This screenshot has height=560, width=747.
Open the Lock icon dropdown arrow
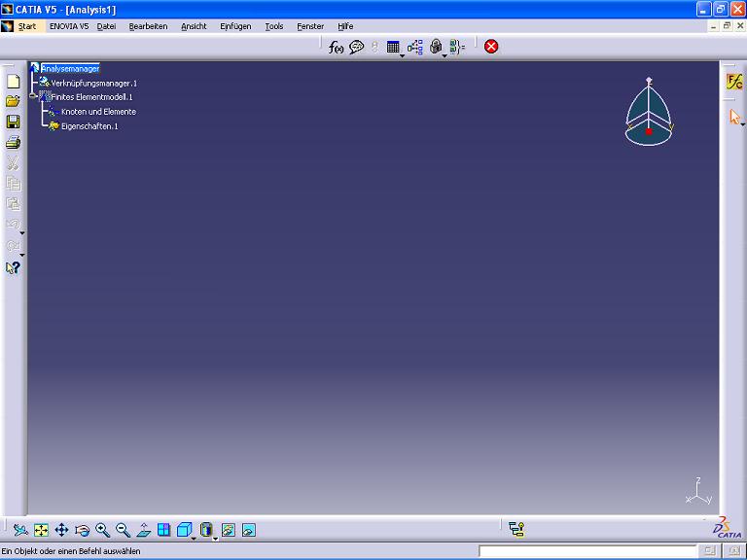pyautogui.click(x=445, y=56)
